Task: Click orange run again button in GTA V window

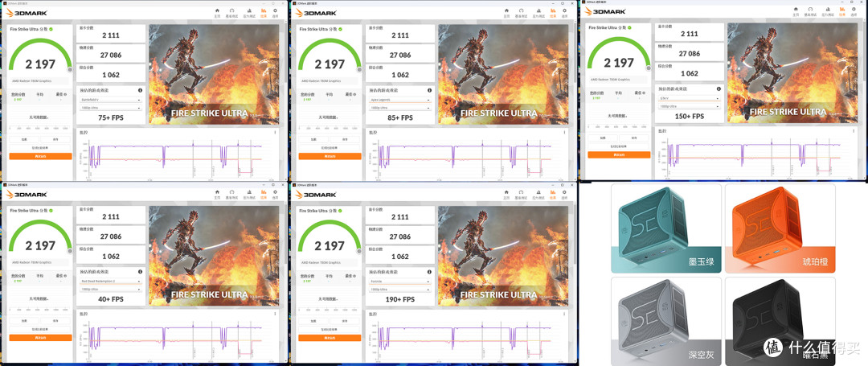Action: 619,154
